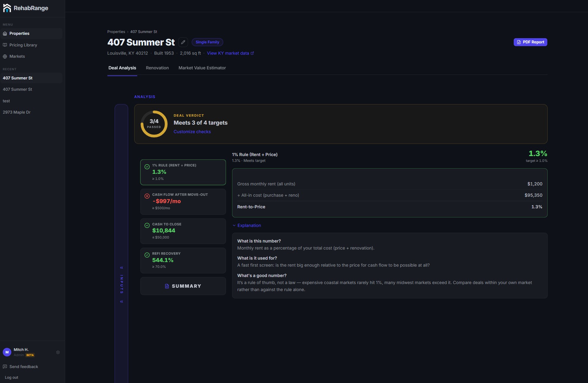Click the lower double-chevron on Inputs panel
This screenshot has width=588, height=383.
click(121, 301)
